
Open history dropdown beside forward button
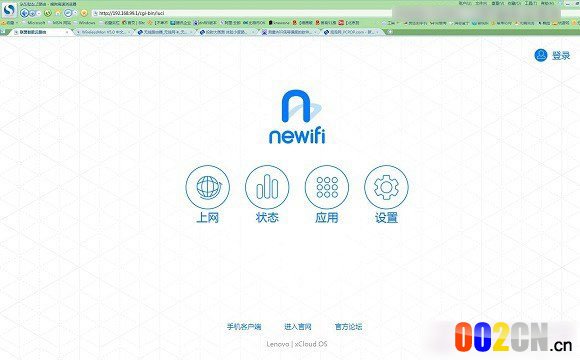click(38, 13)
